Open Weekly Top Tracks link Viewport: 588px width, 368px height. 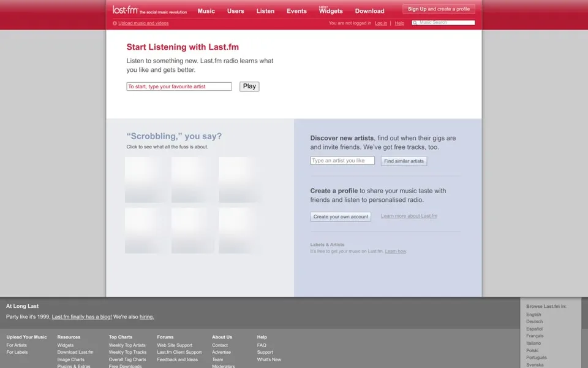[127, 352]
